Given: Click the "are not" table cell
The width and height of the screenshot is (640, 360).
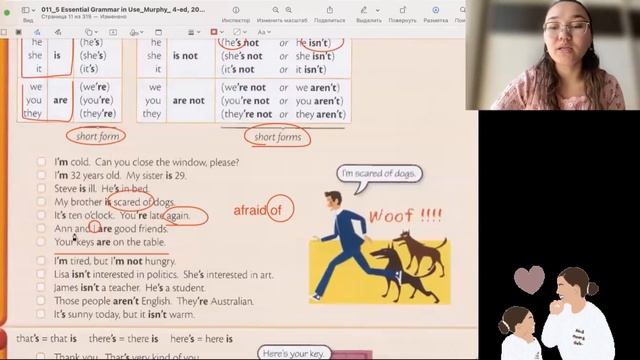Looking at the screenshot, I should point(188,100).
